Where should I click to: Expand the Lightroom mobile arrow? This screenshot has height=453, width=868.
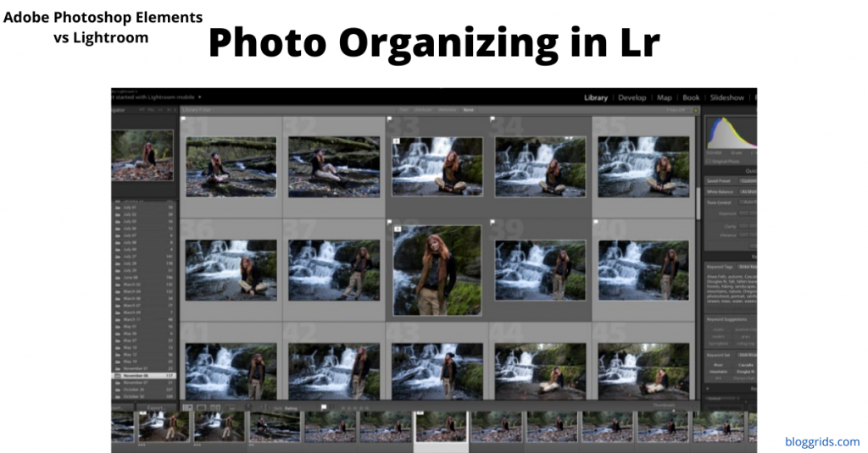click(x=200, y=97)
